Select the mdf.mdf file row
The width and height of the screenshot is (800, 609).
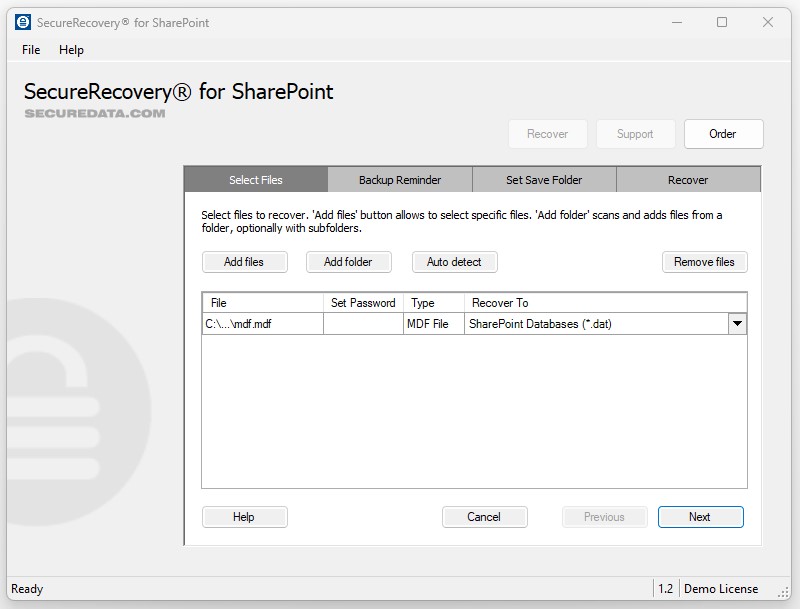click(x=262, y=323)
